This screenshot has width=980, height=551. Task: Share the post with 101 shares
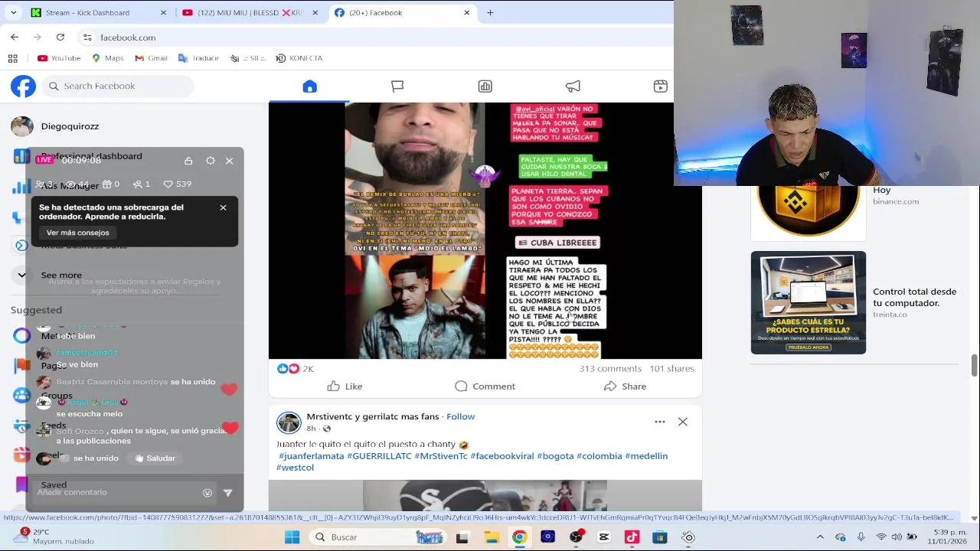tap(625, 386)
